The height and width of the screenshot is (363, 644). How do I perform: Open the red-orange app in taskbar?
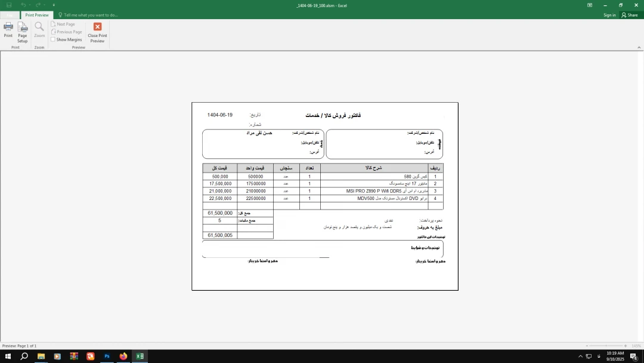(x=91, y=356)
